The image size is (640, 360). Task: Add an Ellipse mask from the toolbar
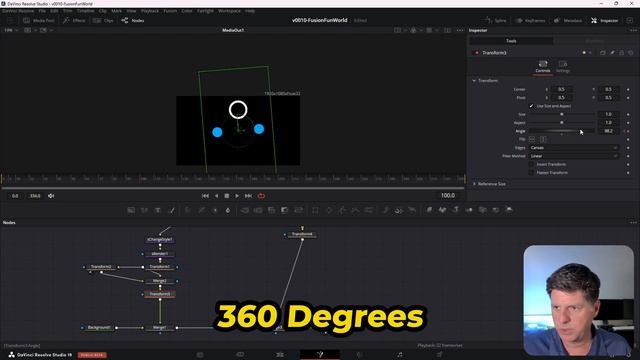329,210
